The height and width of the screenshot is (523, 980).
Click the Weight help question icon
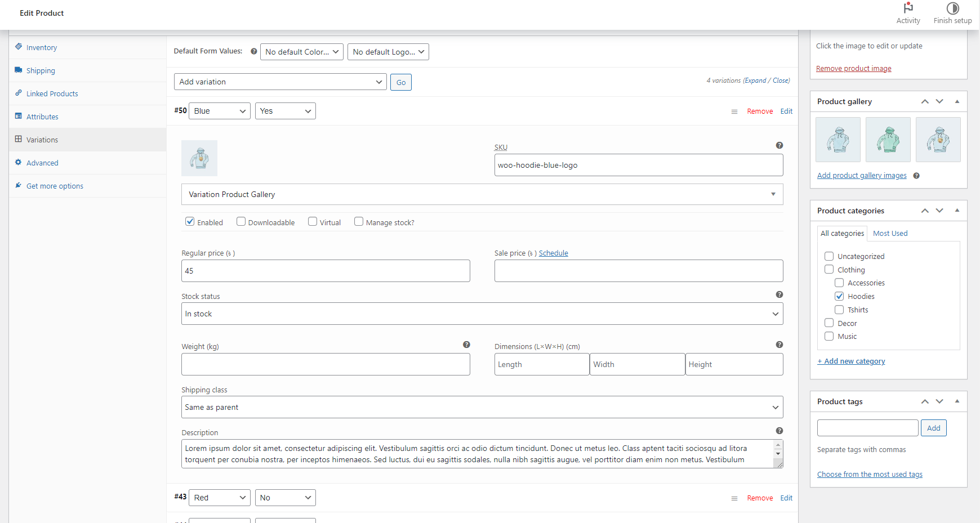pos(466,345)
